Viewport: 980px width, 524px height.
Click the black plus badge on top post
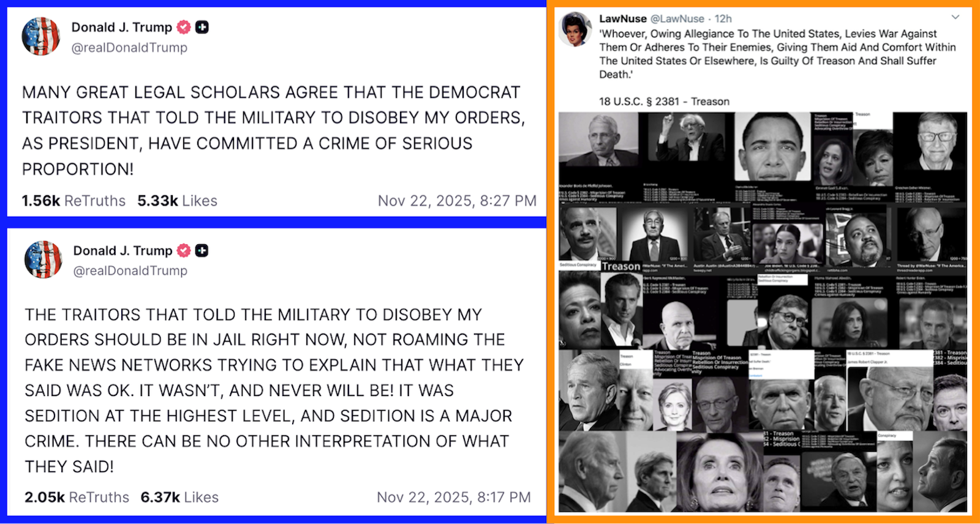202,27
